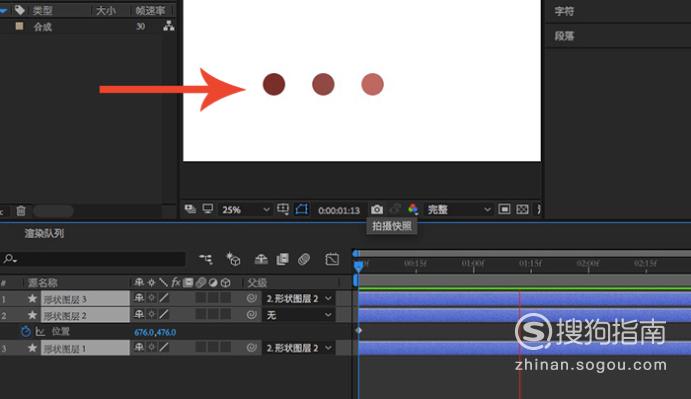Click parent pick whip of 形状图层 3
Screen dimensions: 691x399
[x=252, y=298]
